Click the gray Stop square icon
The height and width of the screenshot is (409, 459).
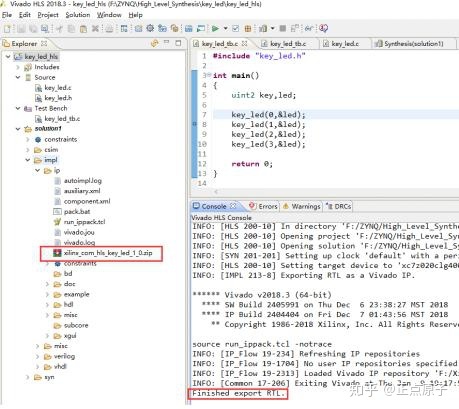coord(283,28)
